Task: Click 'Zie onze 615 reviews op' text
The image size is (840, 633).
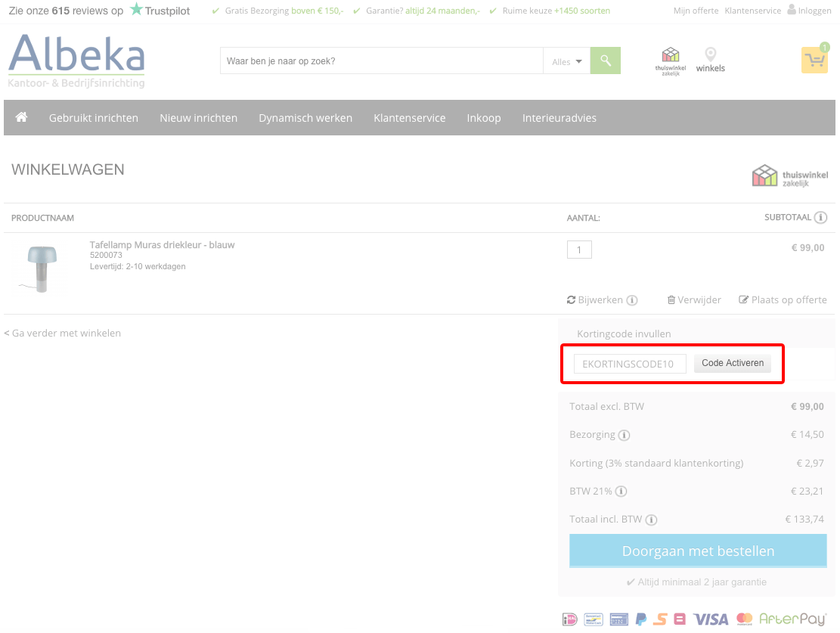Action: [x=66, y=11]
